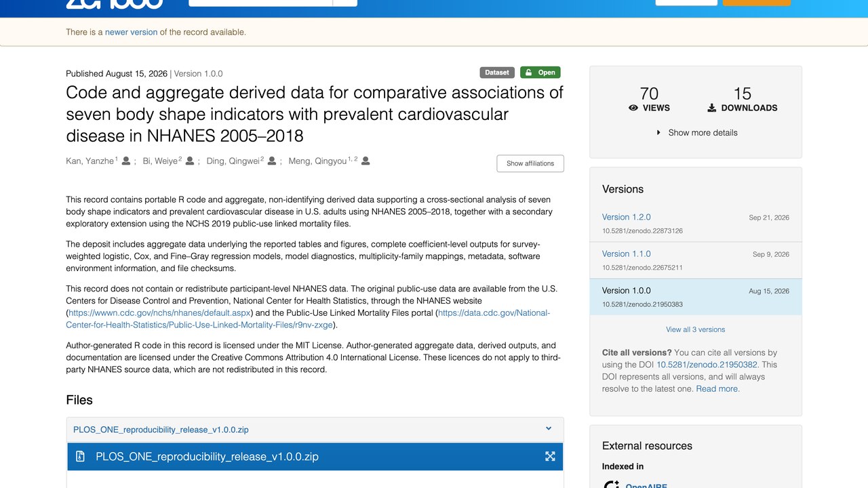
Task: Click the person icon beside Meng, Qingyou
Action: pos(366,161)
